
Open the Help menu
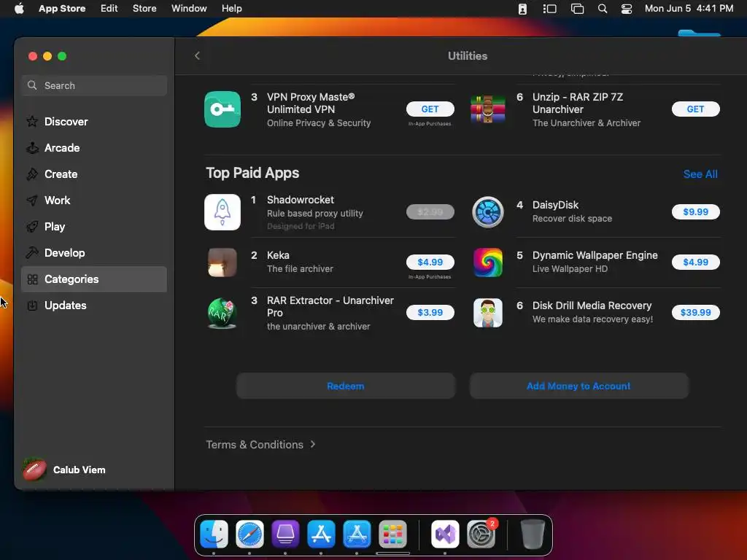click(231, 9)
